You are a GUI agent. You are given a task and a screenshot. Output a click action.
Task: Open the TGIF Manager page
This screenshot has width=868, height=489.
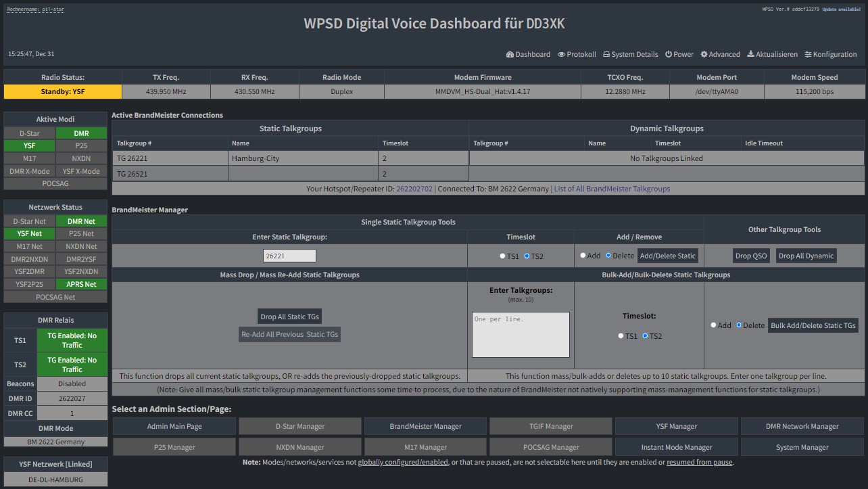551,426
